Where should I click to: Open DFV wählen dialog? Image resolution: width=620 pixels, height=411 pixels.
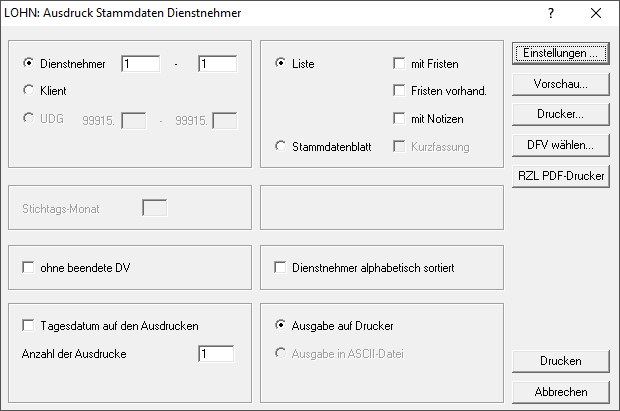[x=560, y=145]
